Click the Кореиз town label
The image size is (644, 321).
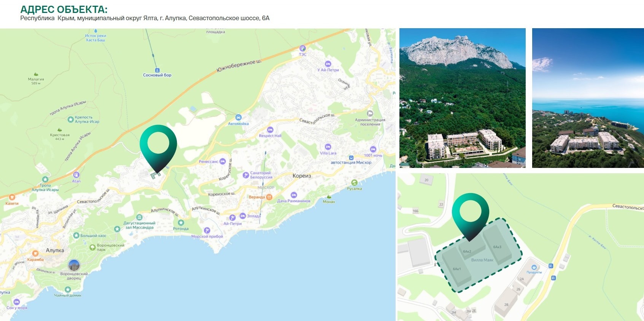click(302, 176)
